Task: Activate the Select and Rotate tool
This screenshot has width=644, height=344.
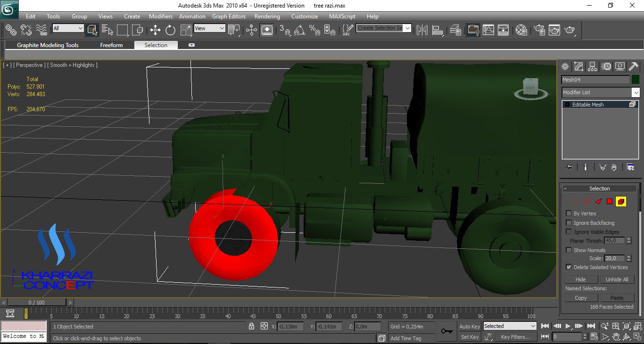Action: pyautogui.click(x=171, y=30)
